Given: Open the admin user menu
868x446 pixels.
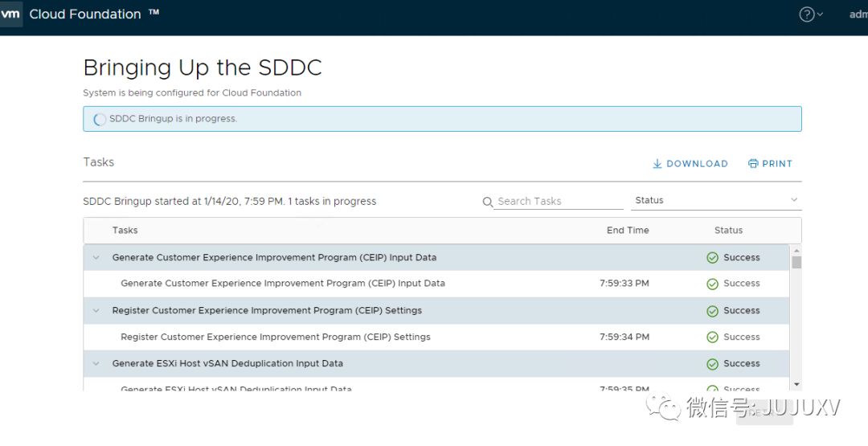Looking at the screenshot, I should pyautogui.click(x=858, y=14).
